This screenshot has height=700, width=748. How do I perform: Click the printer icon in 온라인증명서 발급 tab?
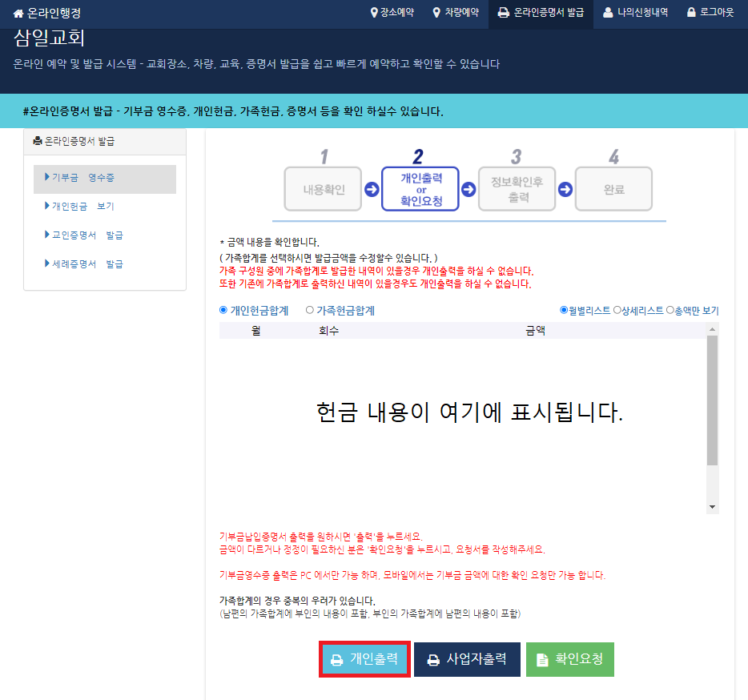point(503,13)
